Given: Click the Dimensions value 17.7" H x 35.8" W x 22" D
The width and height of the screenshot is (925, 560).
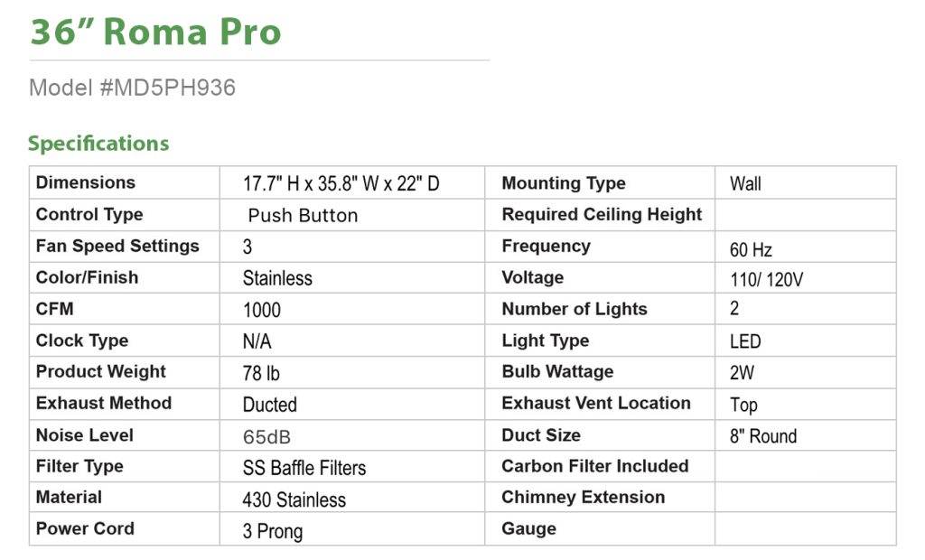Looking at the screenshot, I should 341,184.
